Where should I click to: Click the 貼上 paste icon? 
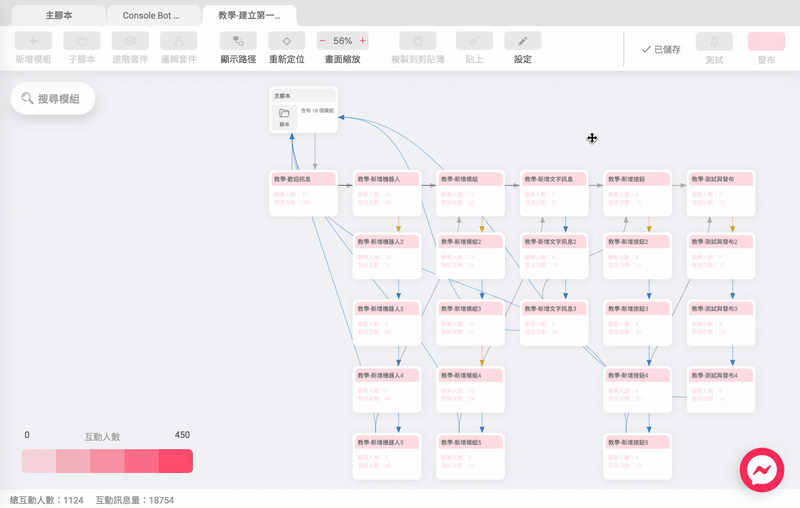pyautogui.click(x=474, y=41)
